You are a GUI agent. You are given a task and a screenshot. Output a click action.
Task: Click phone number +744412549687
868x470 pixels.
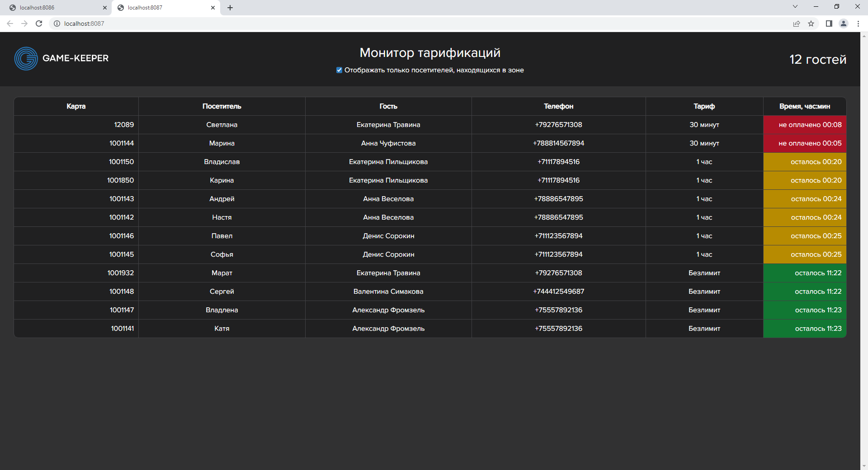tap(558, 291)
